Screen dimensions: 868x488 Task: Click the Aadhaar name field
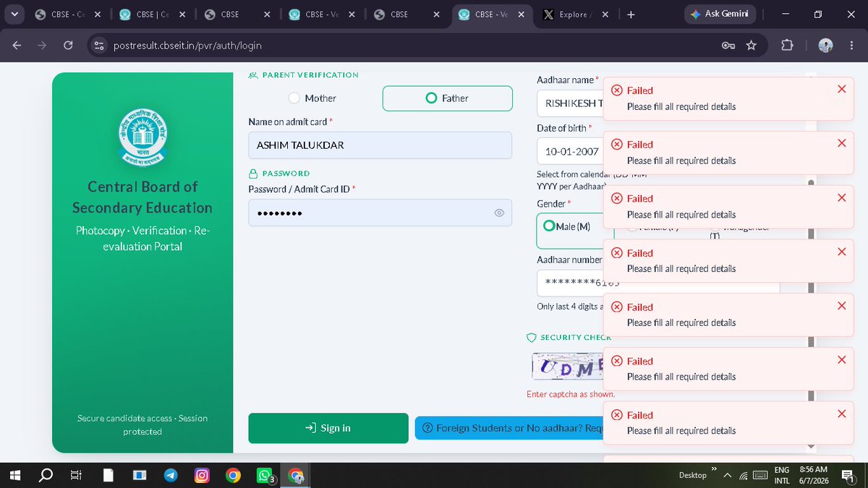[570, 103]
